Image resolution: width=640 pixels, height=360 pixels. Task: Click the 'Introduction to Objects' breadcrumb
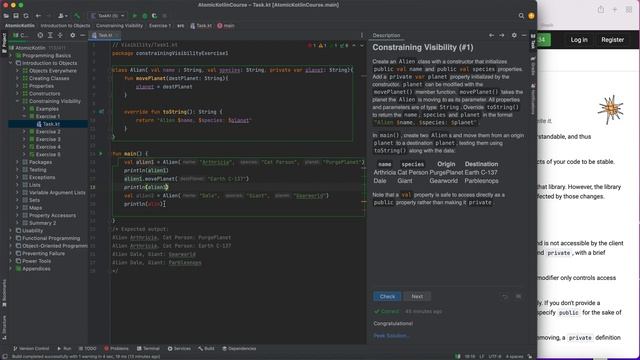[65, 26]
